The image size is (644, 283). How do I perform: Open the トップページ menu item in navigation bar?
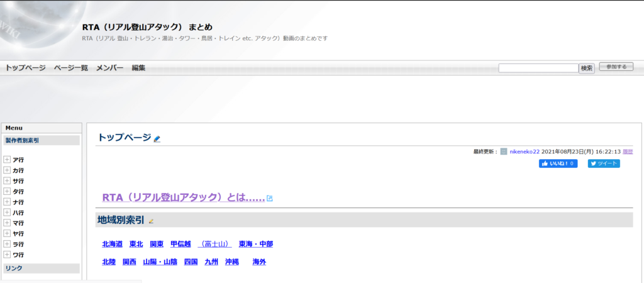click(x=25, y=68)
